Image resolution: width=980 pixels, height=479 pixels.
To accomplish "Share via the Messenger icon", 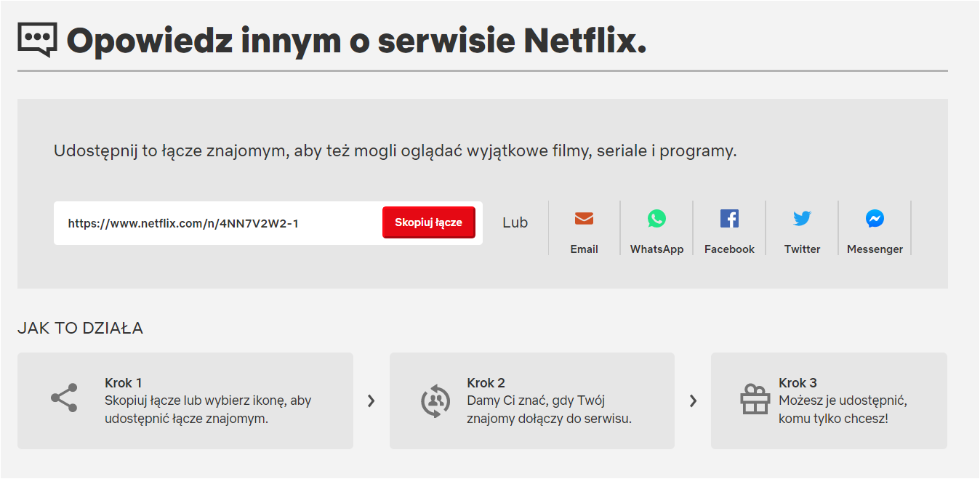I will [875, 219].
